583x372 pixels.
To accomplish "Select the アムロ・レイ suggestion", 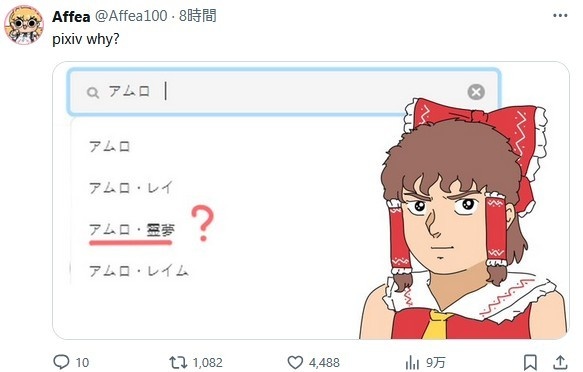I will coord(131,188).
